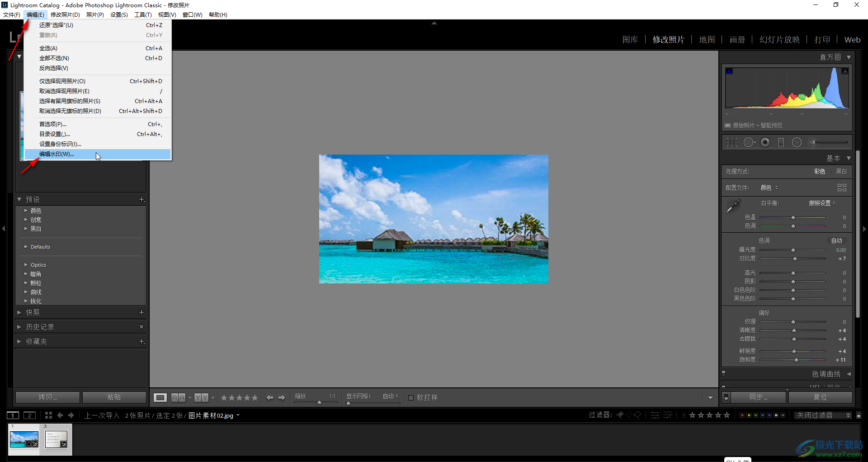868x462 pixels.
Task: Expand the 色调曲线 tone curve panel
Action: coord(826,374)
